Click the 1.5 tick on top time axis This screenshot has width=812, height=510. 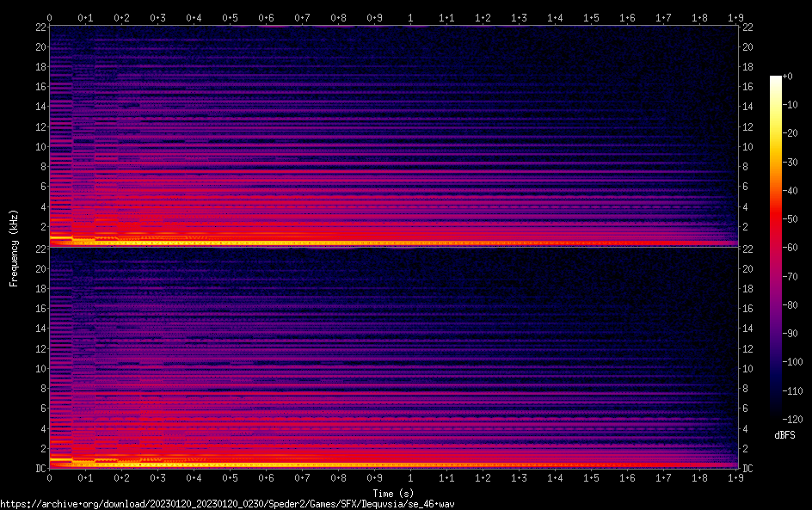(591, 17)
